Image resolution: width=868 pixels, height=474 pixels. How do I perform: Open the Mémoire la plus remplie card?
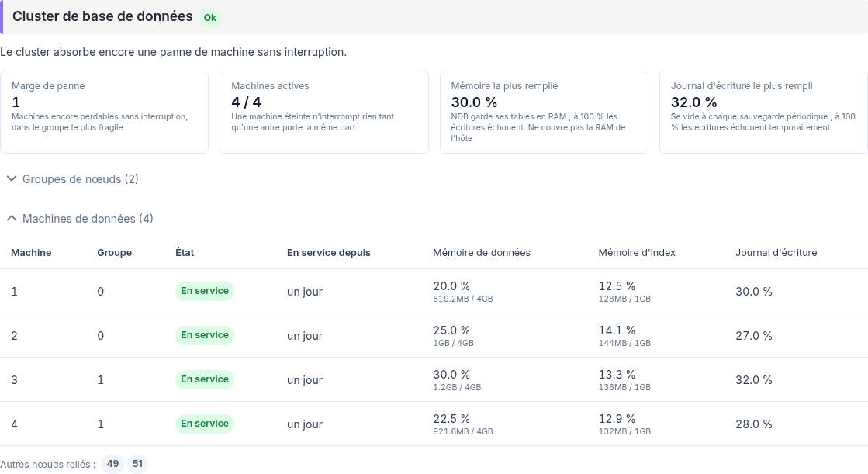pos(544,112)
